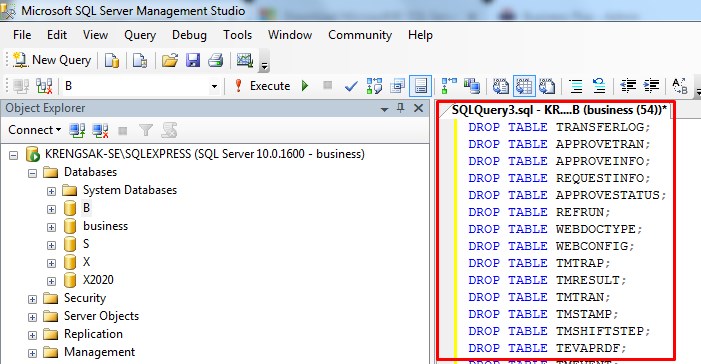Select Results to File output

click(x=547, y=86)
